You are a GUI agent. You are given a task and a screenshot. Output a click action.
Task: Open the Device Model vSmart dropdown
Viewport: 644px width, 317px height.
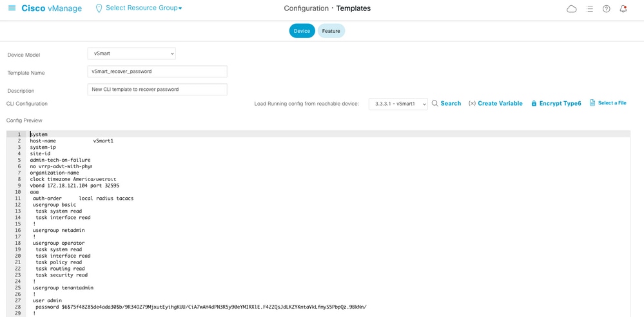(132, 53)
